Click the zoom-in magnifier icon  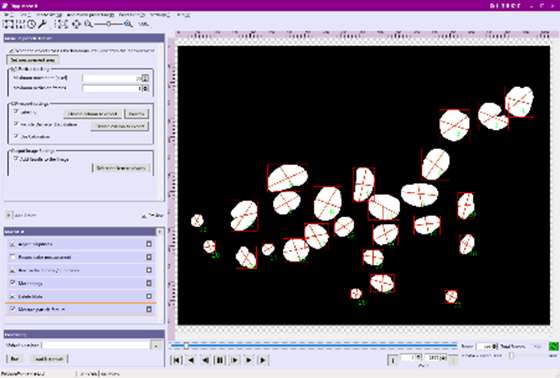[128, 24]
